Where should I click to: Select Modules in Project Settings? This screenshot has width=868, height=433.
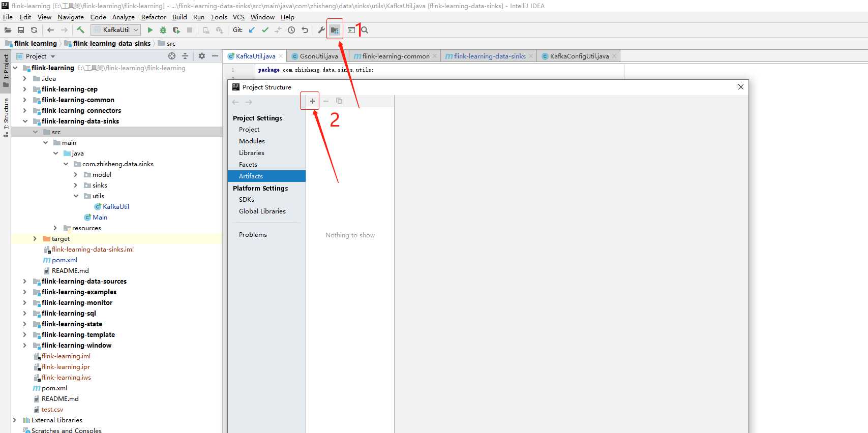point(252,141)
